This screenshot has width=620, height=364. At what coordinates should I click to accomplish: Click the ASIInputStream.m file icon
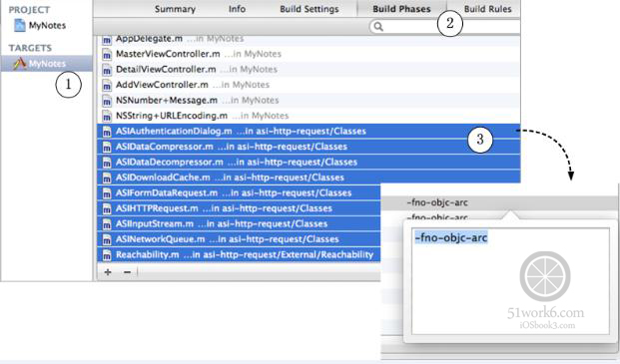[107, 223]
